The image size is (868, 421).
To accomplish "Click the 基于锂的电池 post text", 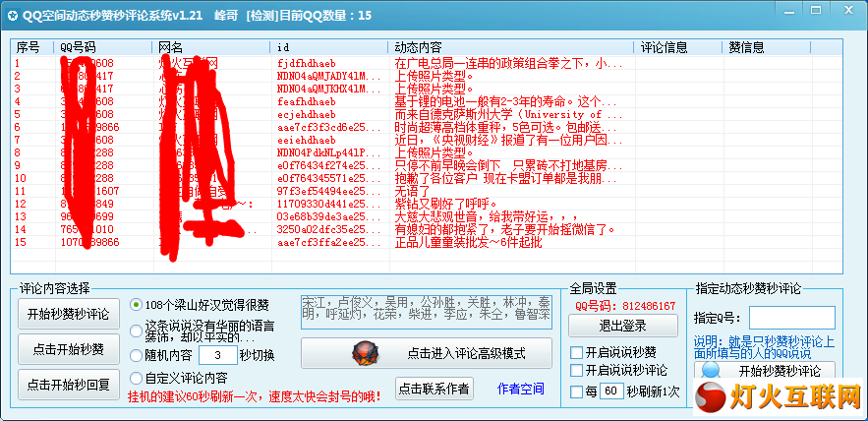I will click(x=505, y=101).
